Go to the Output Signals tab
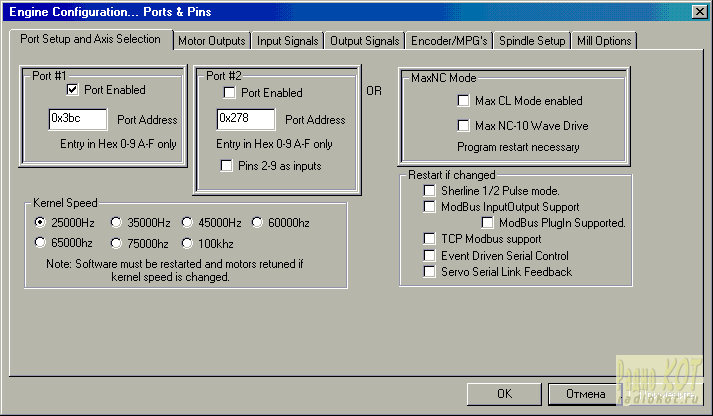Viewport: 713px width, 416px height. [x=364, y=41]
